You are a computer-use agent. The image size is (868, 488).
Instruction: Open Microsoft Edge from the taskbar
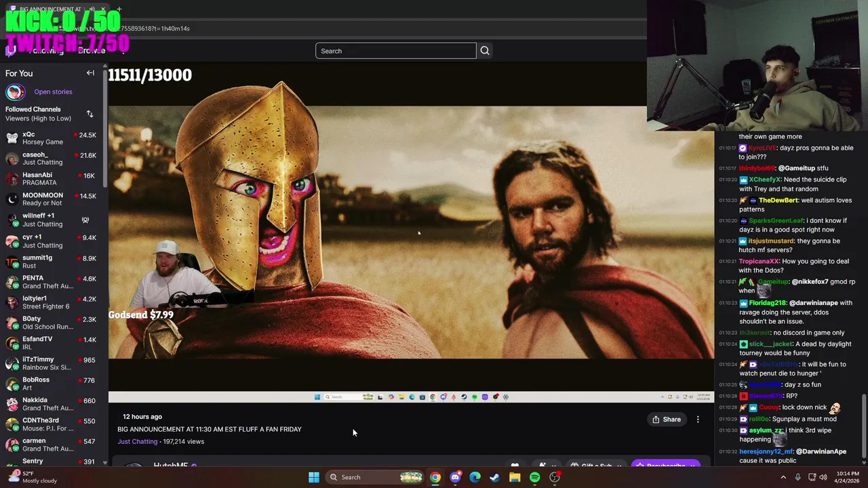(475, 477)
